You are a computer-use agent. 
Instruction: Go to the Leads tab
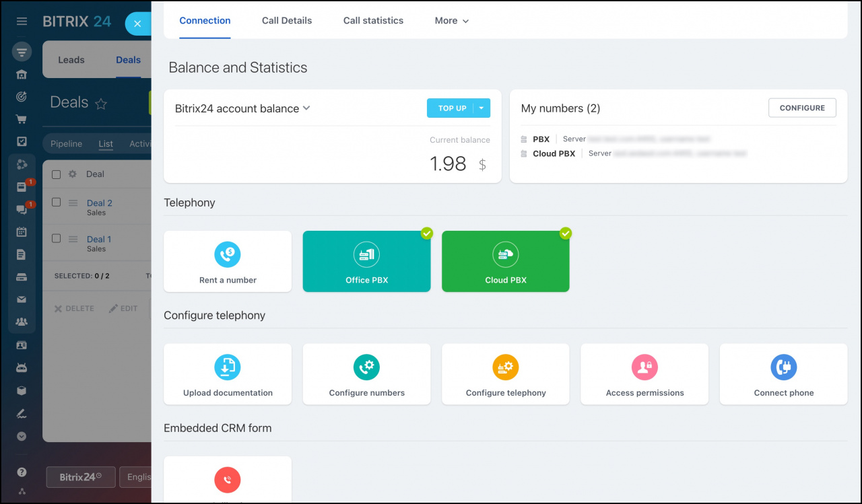pos(71,60)
